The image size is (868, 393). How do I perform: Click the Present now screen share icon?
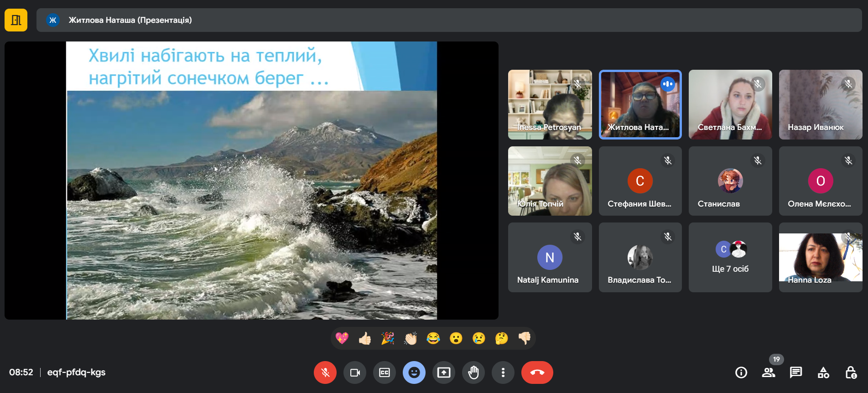444,372
